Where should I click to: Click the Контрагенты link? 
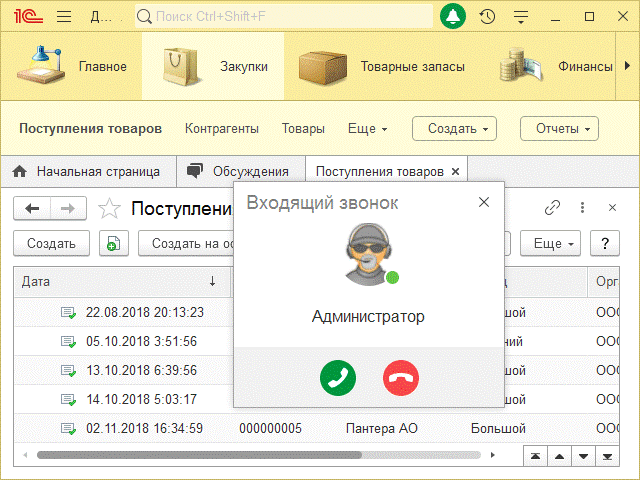[222, 129]
